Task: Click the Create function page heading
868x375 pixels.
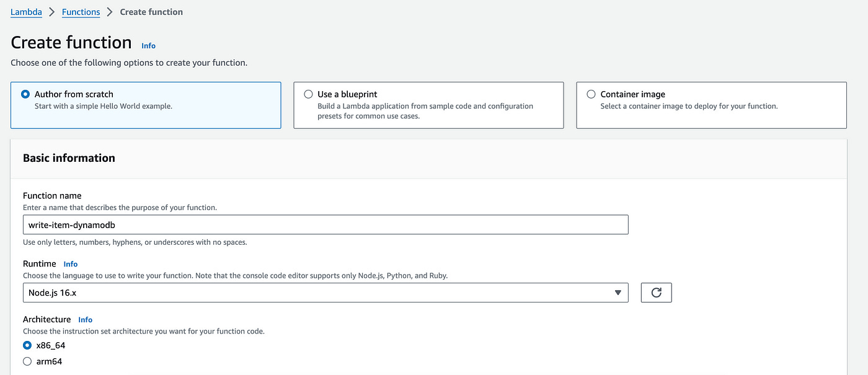Action: (71, 43)
